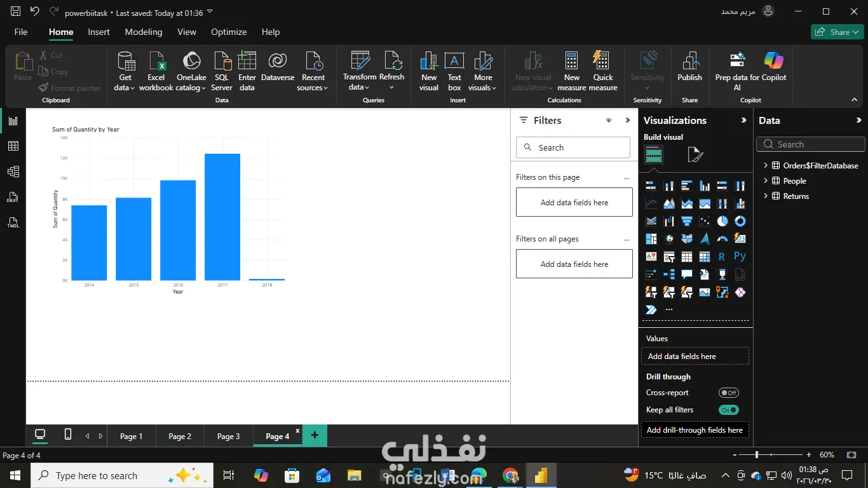
Task: Select the treemap visual
Action: [x=651, y=239]
